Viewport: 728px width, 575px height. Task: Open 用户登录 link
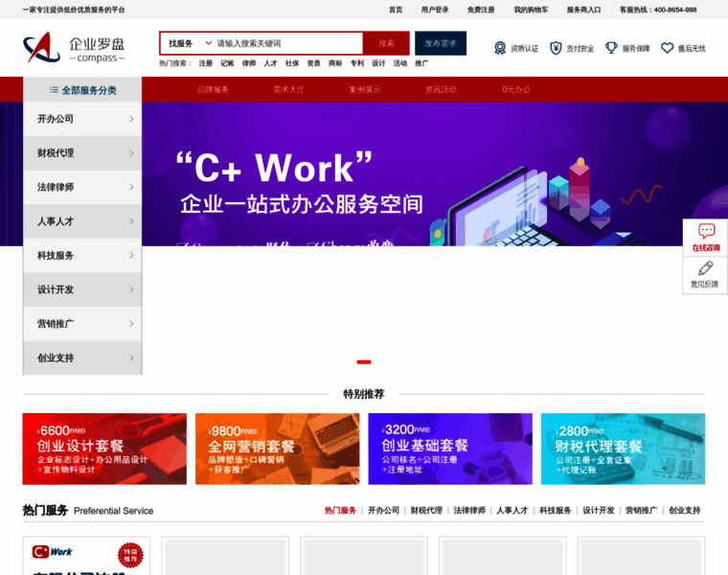pyautogui.click(x=435, y=10)
